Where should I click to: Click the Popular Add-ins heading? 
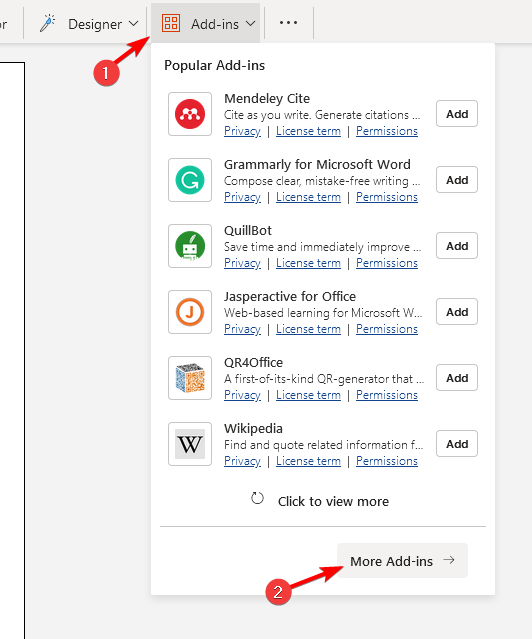tap(214, 66)
